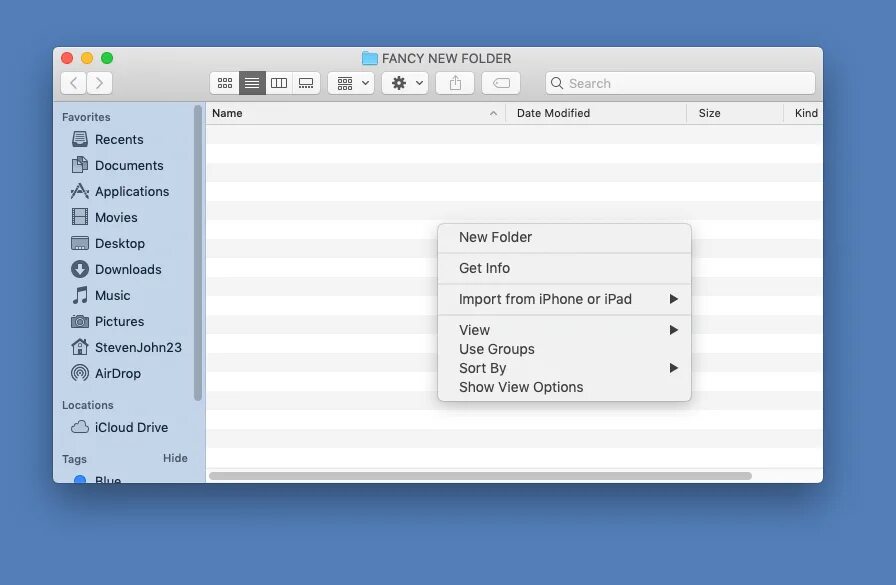Screen dimensions: 896x585
Task: Click the red close window button
Action: (67, 58)
